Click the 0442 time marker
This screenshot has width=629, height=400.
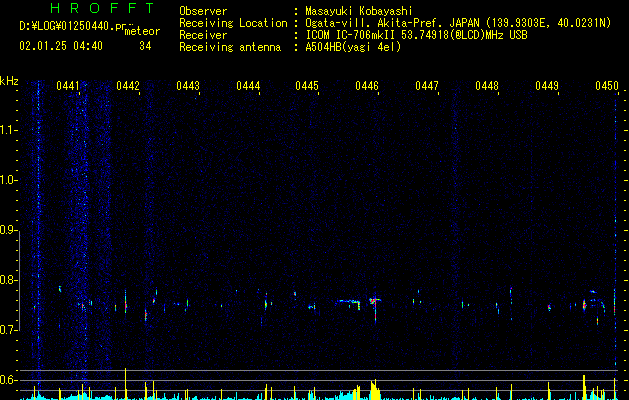[128, 86]
